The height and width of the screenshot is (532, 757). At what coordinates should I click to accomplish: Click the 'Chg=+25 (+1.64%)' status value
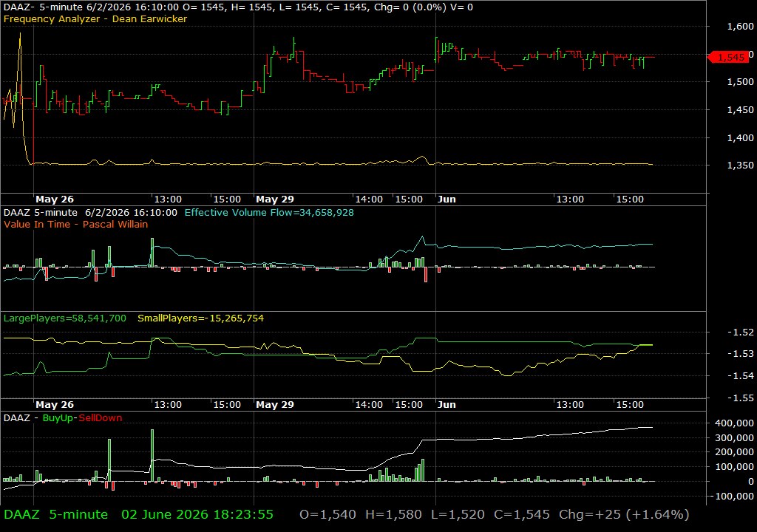624,514
